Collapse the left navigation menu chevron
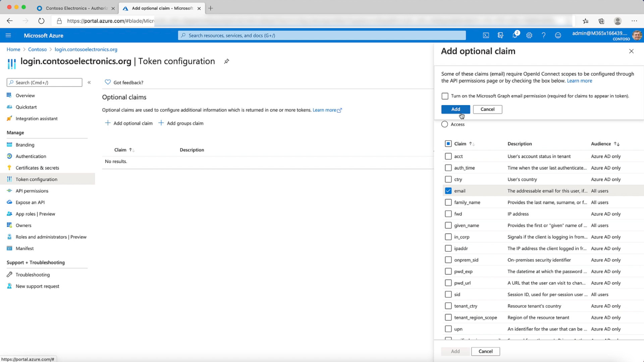This screenshot has width=644, height=362. pyautogui.click(x=89, y=82)
